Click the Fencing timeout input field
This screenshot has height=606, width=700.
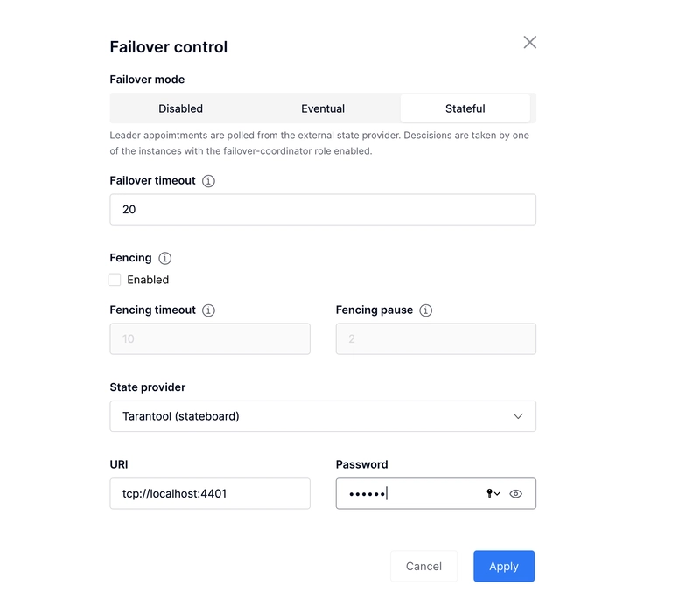210,339
